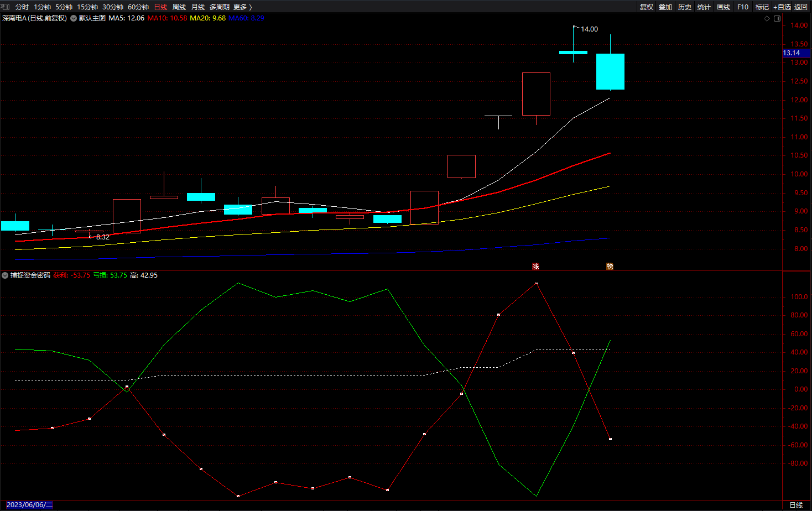
Task: Click the 2023/06/06/二 date label
Action: pyautogui.click(x=30, y=505)
